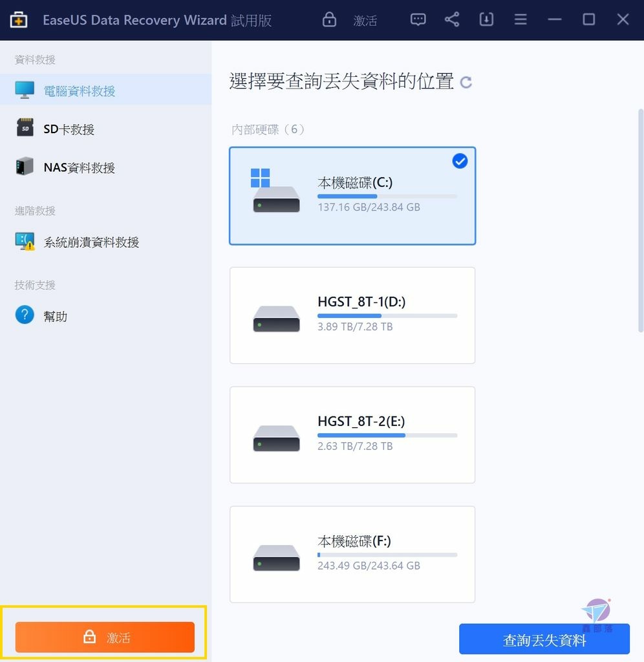Click the HGST_8T-2(E:) drive icon

(276, 438)
